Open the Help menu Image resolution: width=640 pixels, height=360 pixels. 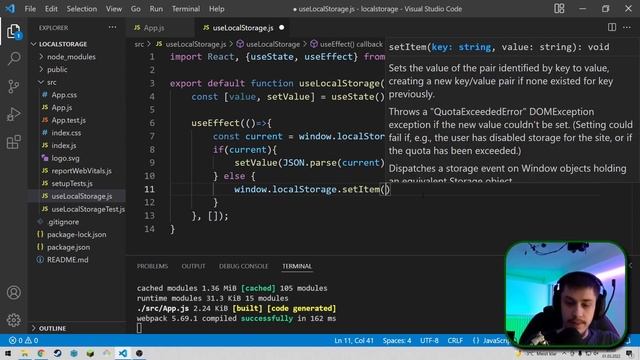click(x=216, y=9)
